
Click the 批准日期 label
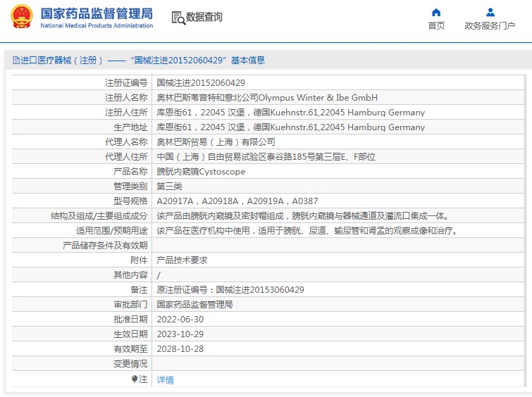(x=130, y=320)
